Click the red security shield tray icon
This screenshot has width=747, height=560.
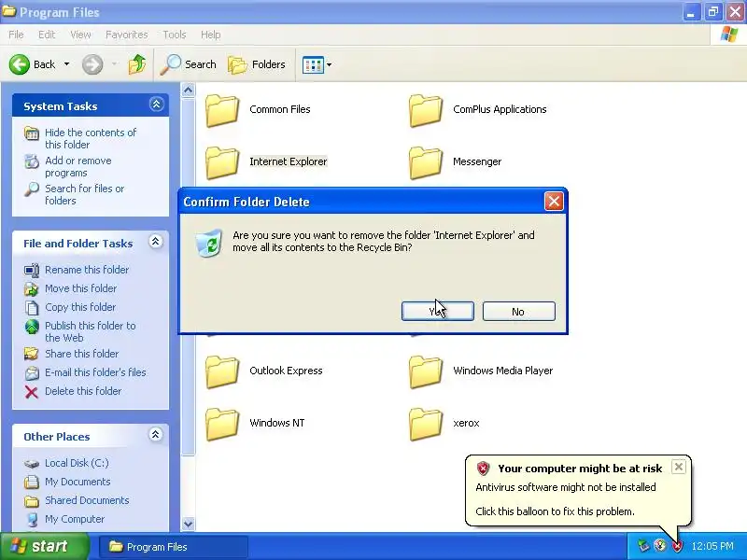click(x=677, y=546)
